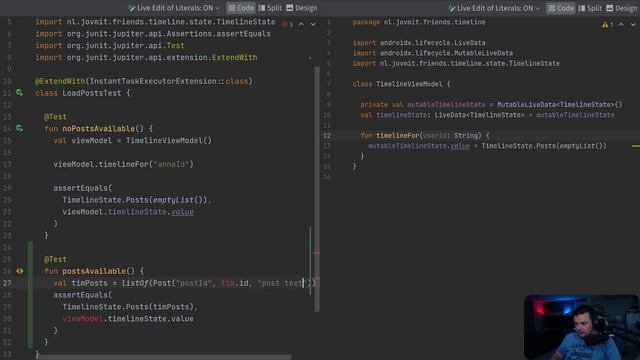Click 'TimelineViewModel()' constructor call in test
Screen dimensions: 640x360
[169, 140]
